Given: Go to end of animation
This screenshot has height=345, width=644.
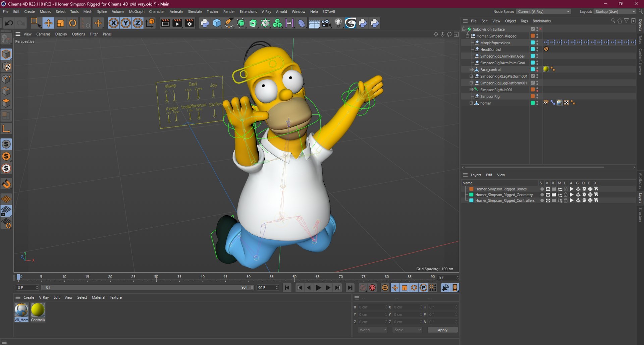Looking at the screenshot, I should (350, 288).
